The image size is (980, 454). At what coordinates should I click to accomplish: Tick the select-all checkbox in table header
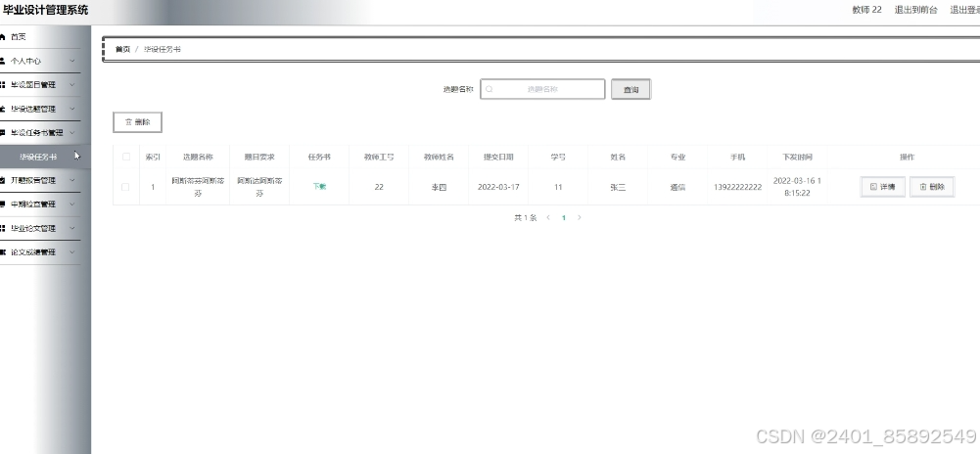pos(126,157)
